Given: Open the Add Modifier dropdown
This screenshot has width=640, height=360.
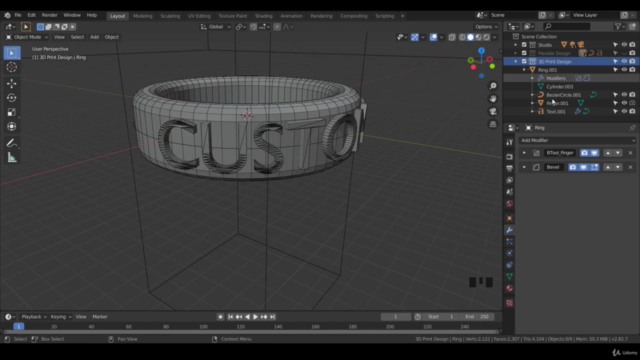Looking at the screenshot, I should 577,140.
